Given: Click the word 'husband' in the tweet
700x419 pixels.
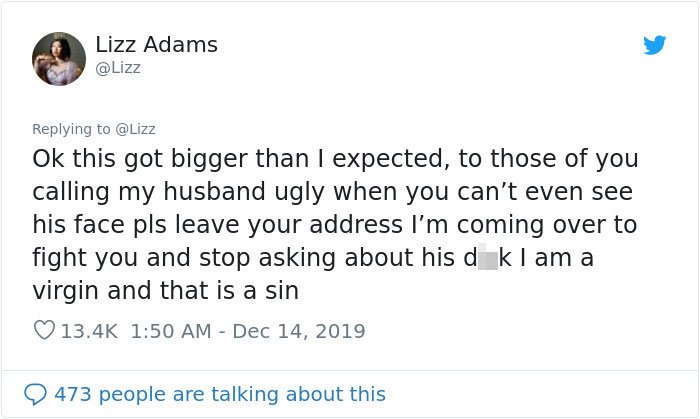Looking at the screenshot, I should pos(215,191).
